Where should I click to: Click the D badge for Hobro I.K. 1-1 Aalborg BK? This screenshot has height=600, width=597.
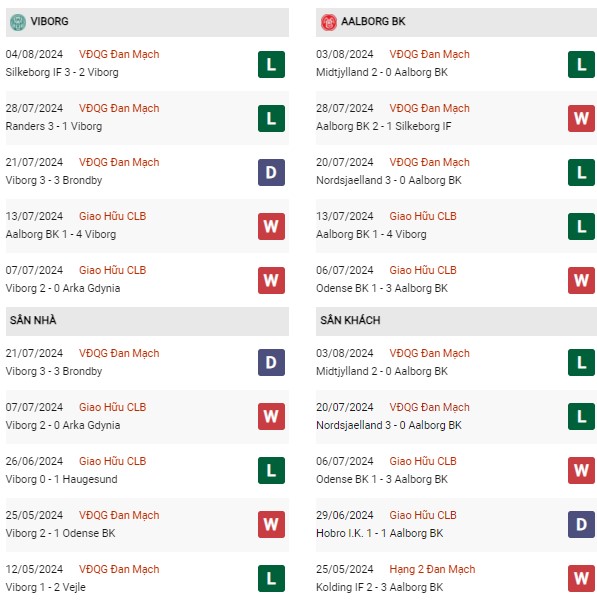pyautogui.click(x=581, y=524)
